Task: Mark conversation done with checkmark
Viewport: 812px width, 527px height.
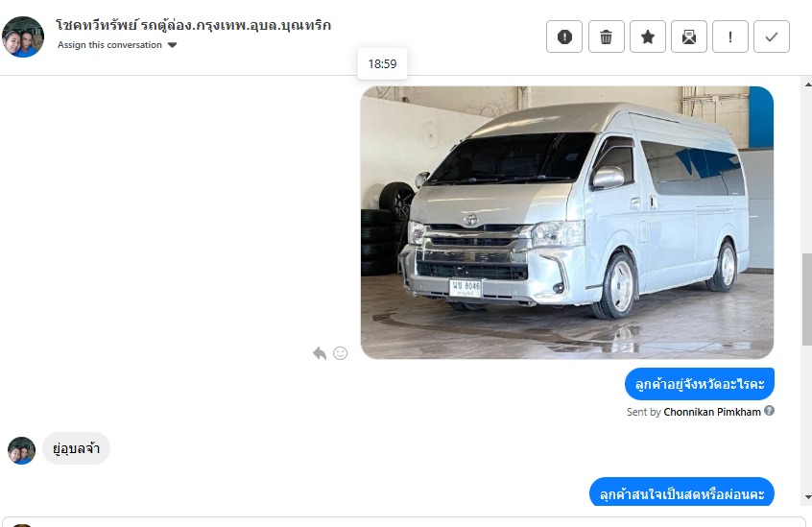Action: tap(772, 36)
